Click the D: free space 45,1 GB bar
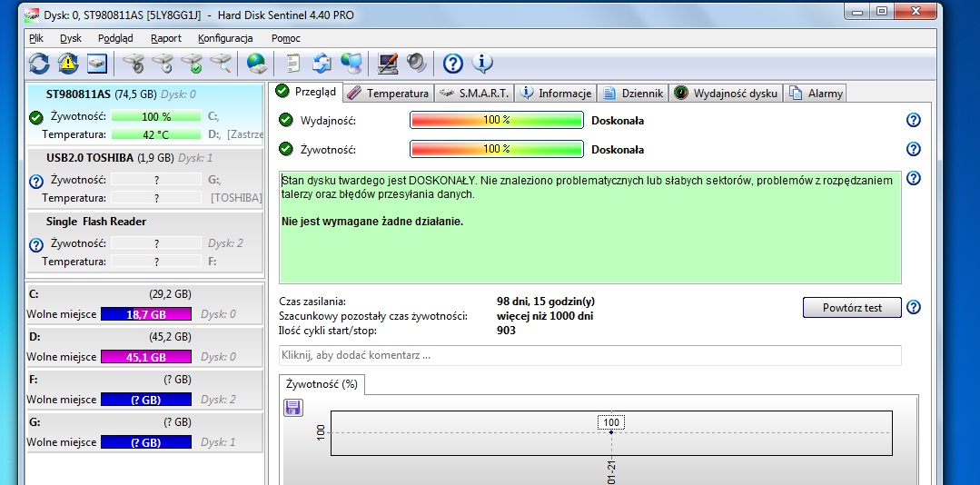Image resolution: width=980 pixels, height=485 pixels. 146,357
